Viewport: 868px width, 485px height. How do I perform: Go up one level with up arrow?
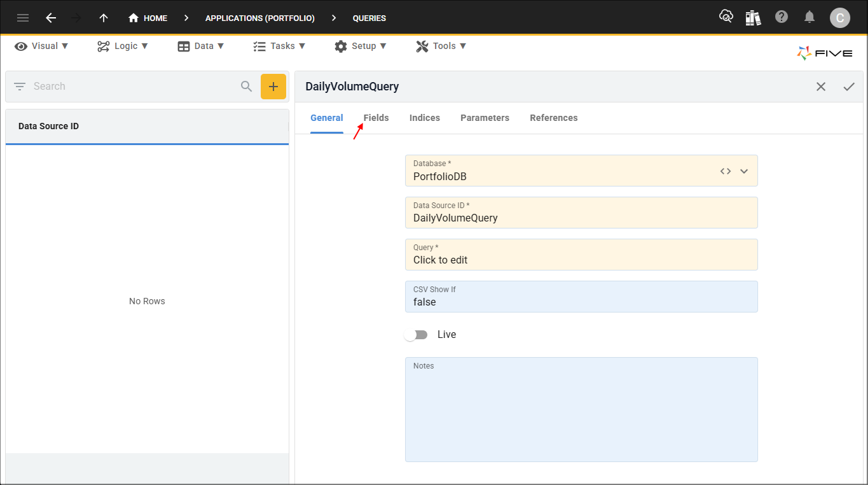click(x=104, y=18)
